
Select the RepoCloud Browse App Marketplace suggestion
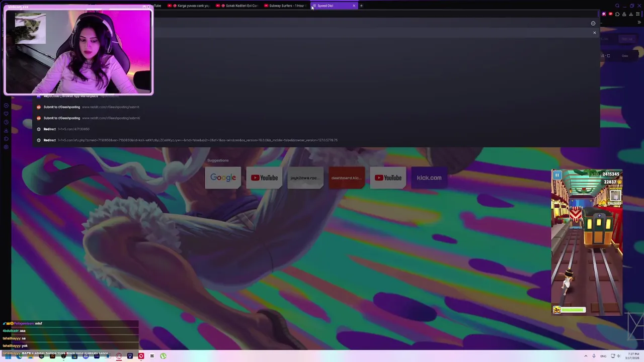317,96
